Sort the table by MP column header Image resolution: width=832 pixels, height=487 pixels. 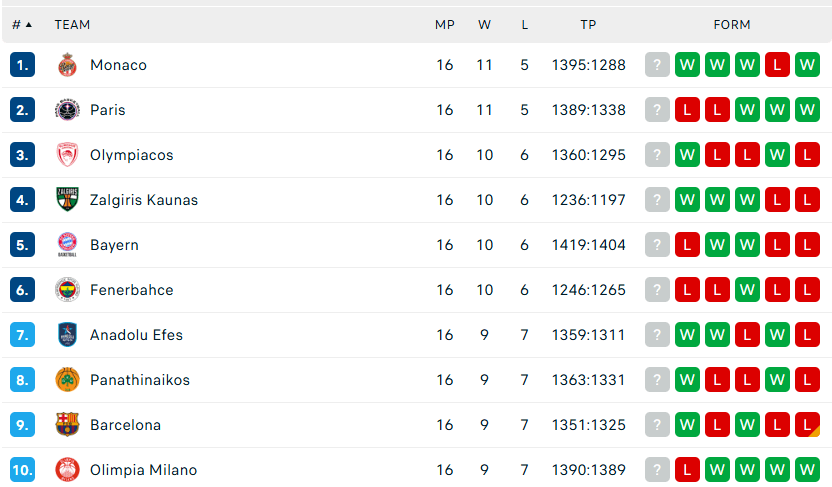click(x=445, y=24)
